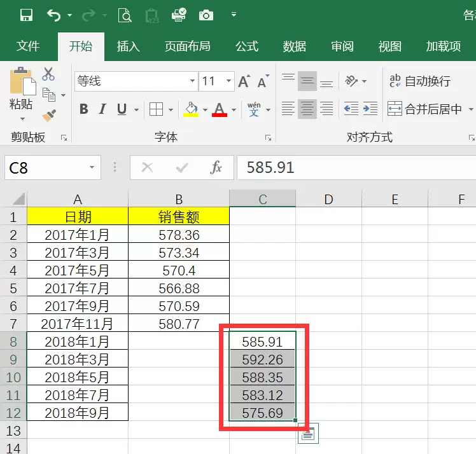Click the formula bar showing 585.91
This screenshot has height=454, width=476.
[356, 167]
